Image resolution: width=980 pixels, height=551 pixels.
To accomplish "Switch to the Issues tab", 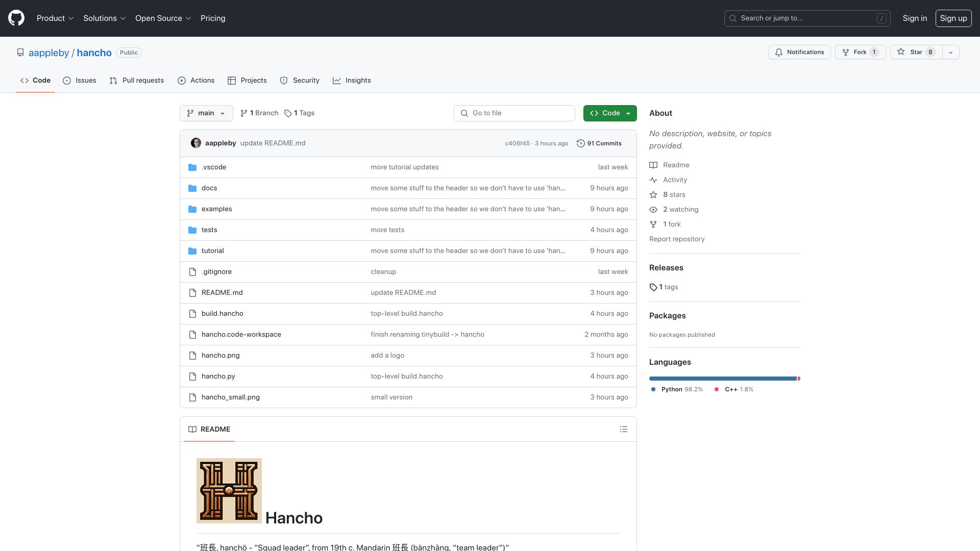I will coord(80,81).
